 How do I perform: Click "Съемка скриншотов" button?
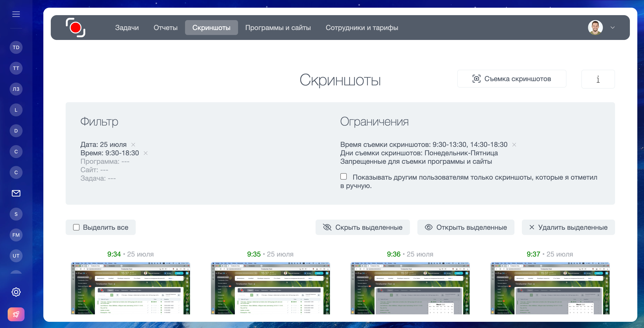[x=511, y=79]
